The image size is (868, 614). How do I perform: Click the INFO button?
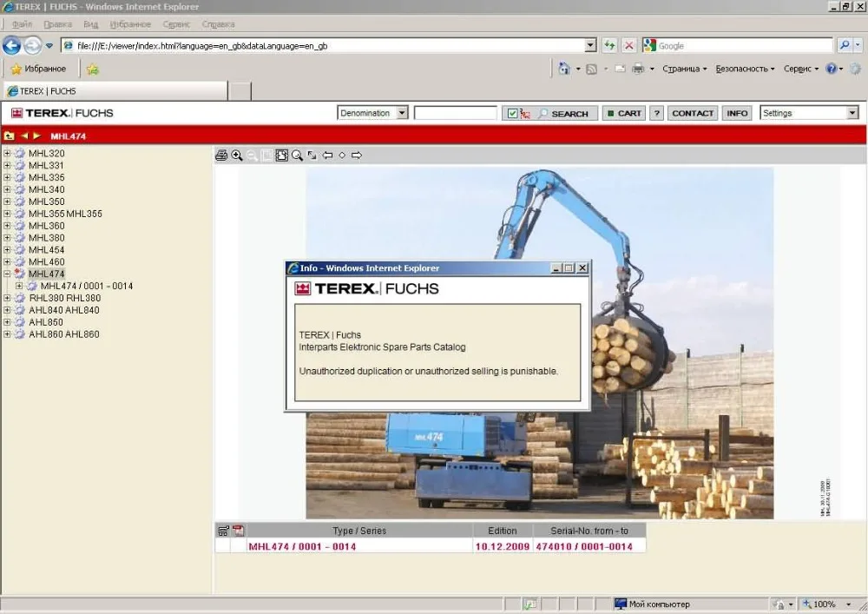click(737, 114)
